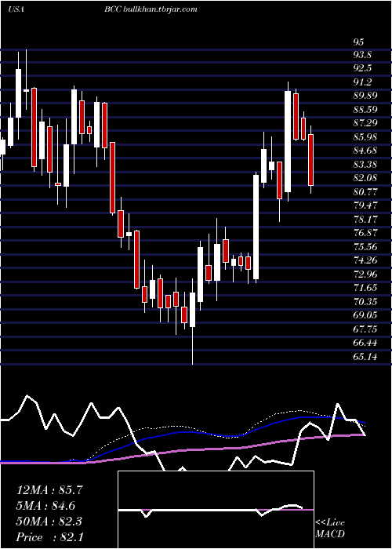Click the 72.96 price axis label
Image resolution: width=392 pixels, height=549 pixels.
pos(365,274)
